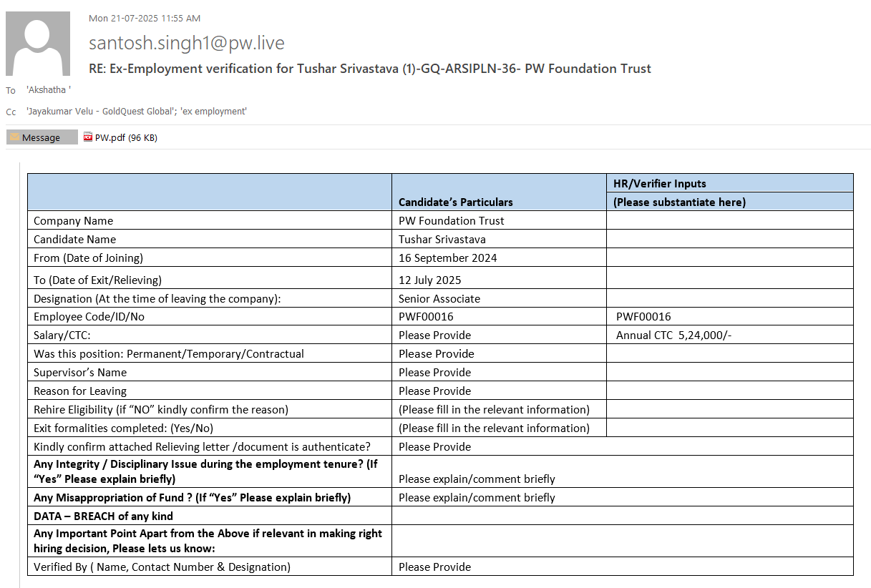Image resolution: width=871 pixels, height=588 pixels.
Task: Click 'ex employment' recipient in Cc
Action: (x=213, y=112)
